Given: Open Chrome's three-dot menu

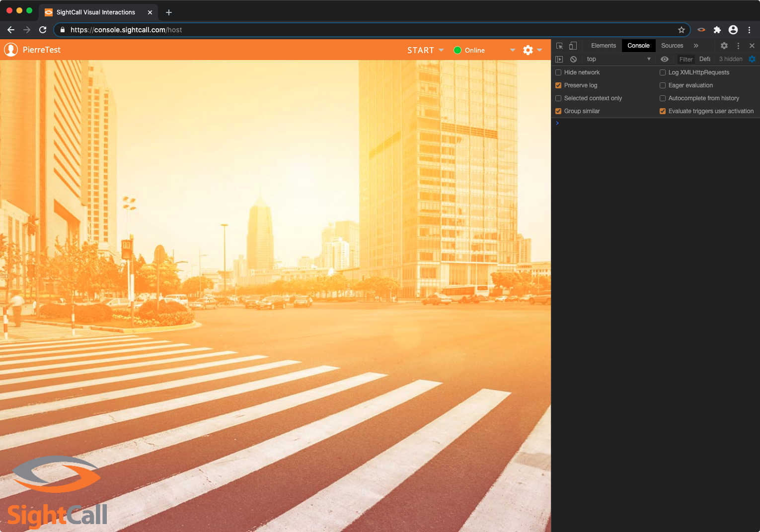Looking at the screenshot, I should click(749, 30).
